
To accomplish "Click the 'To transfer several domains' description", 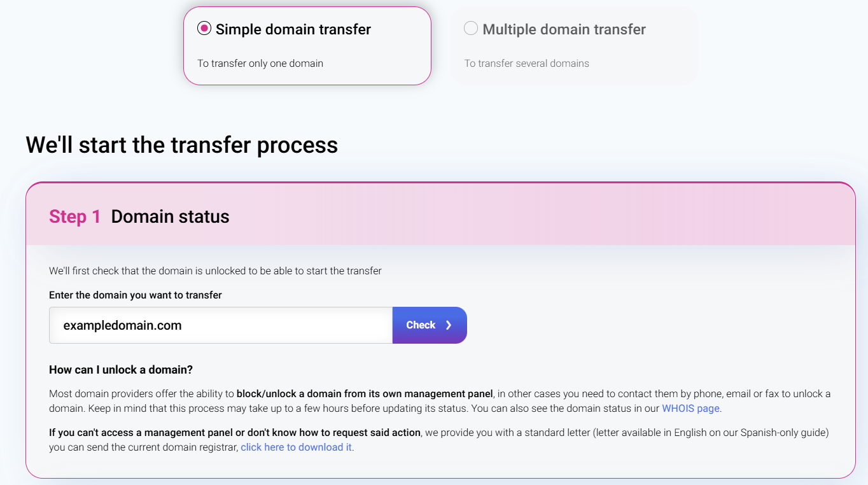I will click(x=526, y=64).
